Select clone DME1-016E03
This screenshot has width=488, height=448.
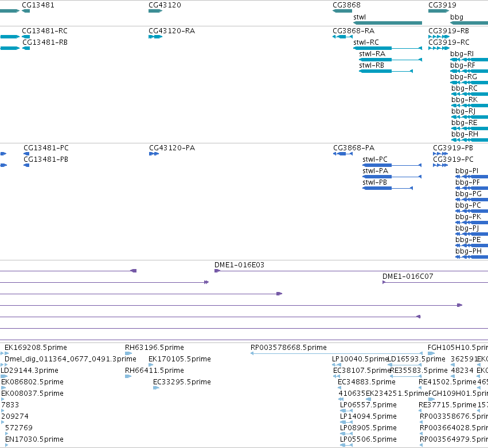(x=239, y=265)
